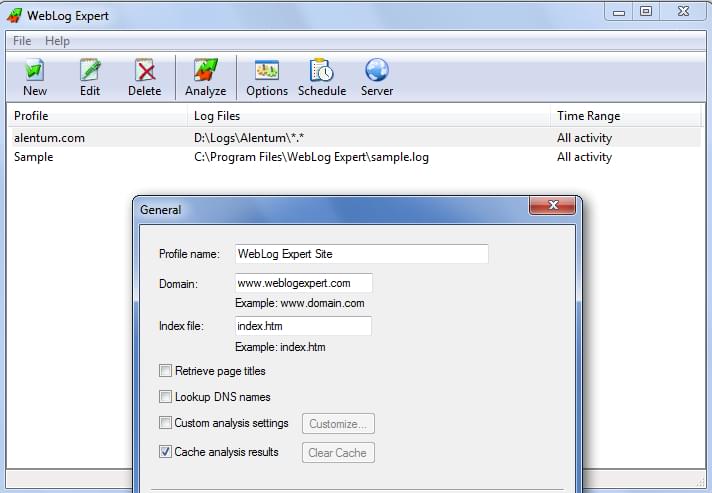Click All activity in Sample row
This screenshot has width=712, height=493.
click(x=584, y=157)
